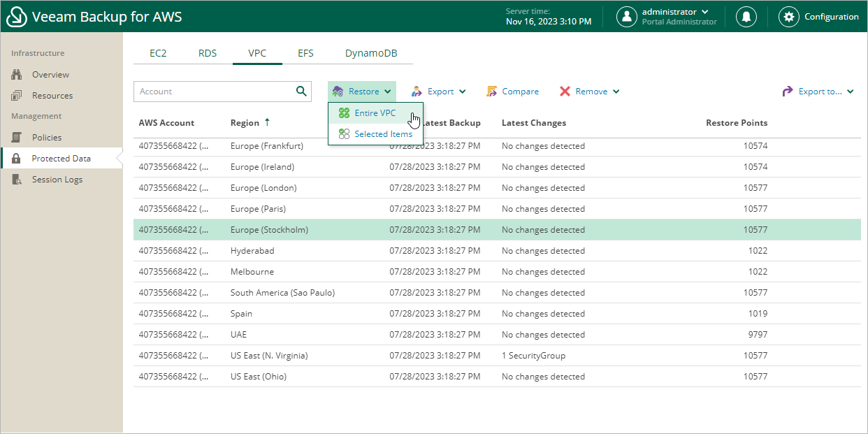Click the Session Logs icon
Viewport: 868px width, 434px height.
pos(17,180)
